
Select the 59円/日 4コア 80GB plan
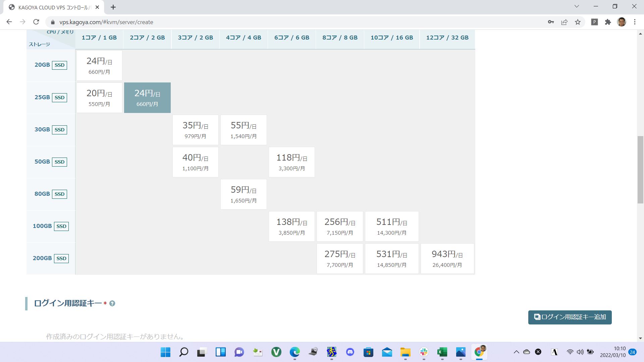point(244,194)
